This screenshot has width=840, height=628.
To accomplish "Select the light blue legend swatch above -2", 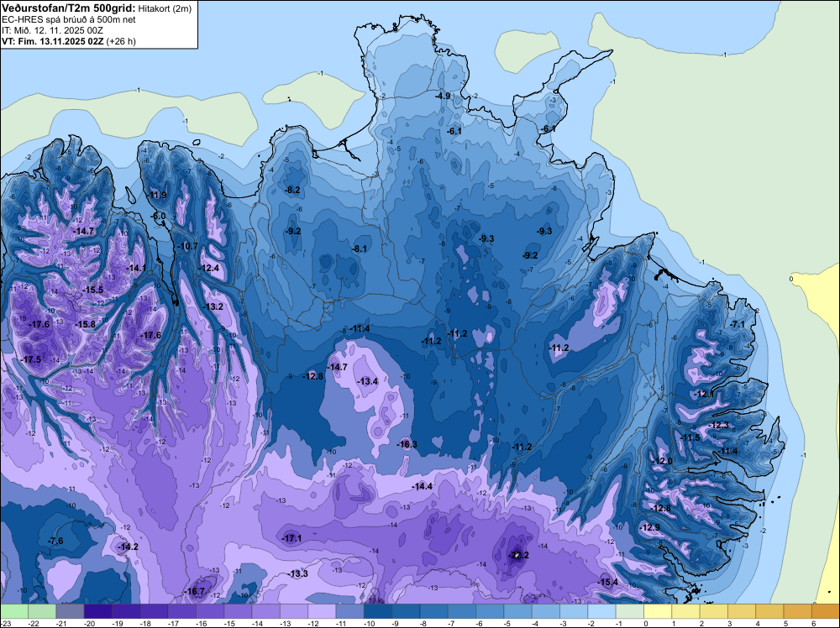I will 601,611.
